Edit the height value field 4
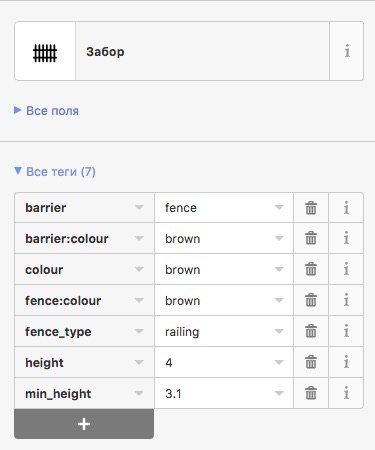This screenshot has height=450, width=375. 224,362
